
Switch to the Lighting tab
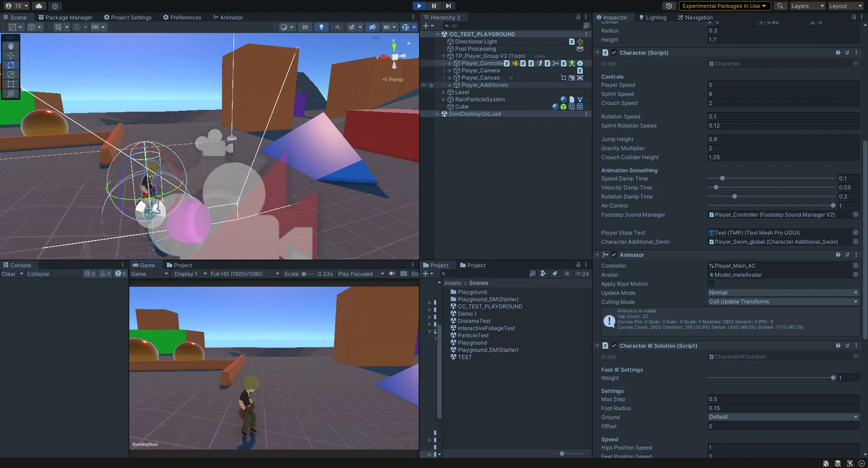pyautogui.click(x=652, y=18)
